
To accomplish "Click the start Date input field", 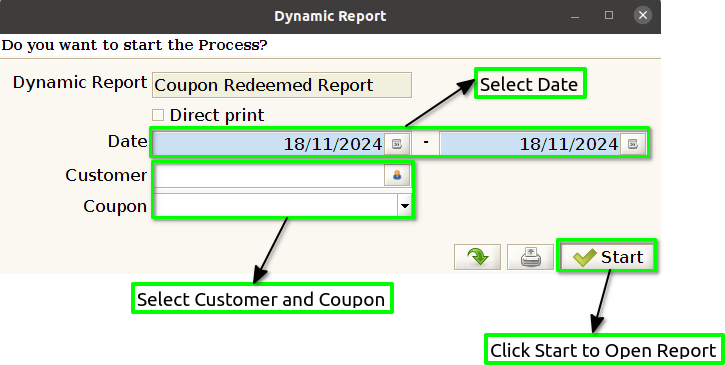I will (269, 144).
